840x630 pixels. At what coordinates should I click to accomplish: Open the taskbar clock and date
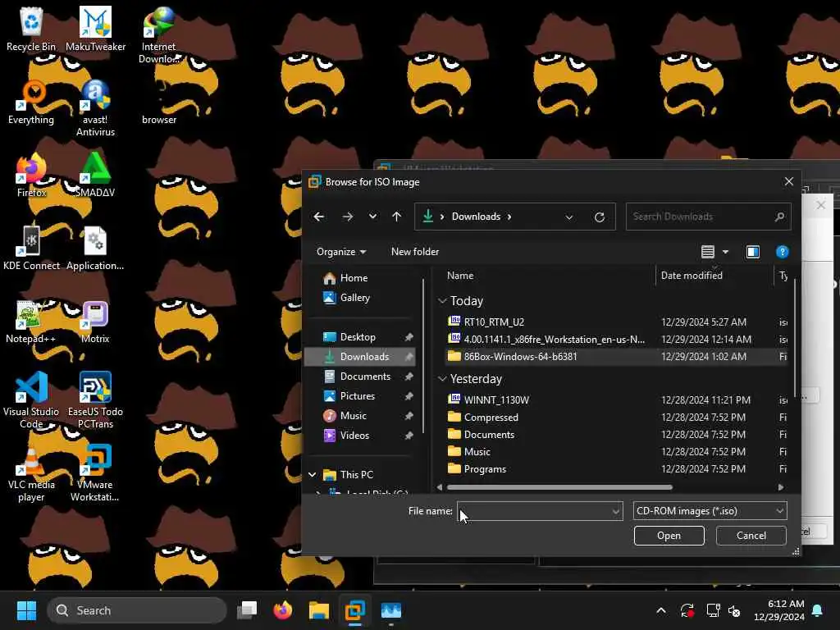[779, 610]
